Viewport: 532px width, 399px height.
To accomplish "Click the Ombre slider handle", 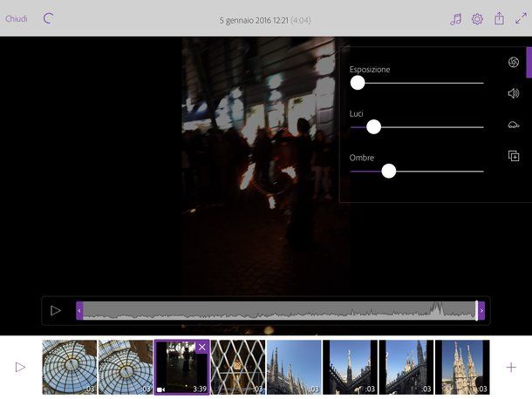I will point(388,172).
